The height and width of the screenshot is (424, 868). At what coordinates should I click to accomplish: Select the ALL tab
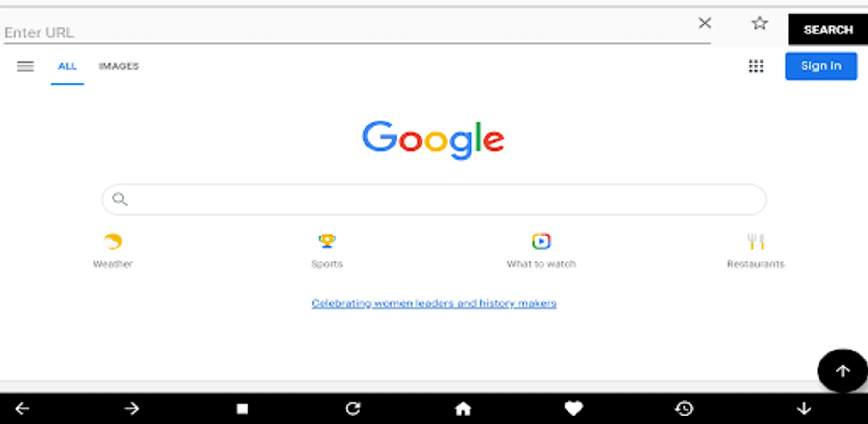pos(67,66)
